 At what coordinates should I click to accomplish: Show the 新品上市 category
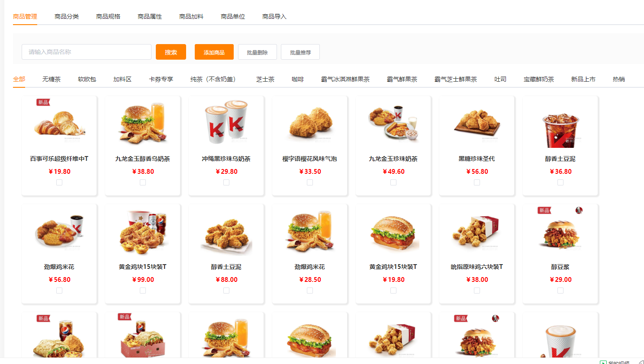583,79
